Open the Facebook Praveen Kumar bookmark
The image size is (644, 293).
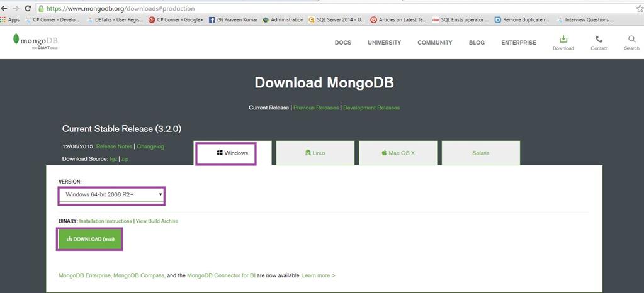click(233, 19)
